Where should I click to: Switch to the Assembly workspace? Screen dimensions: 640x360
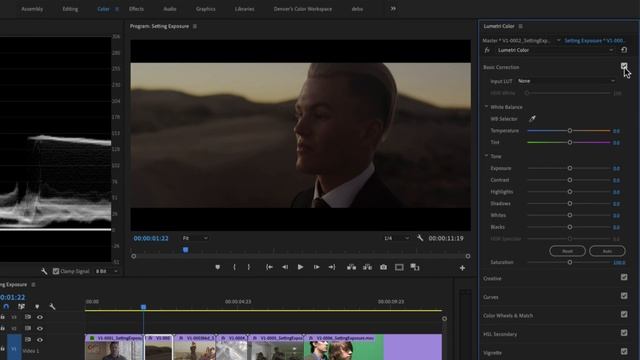pyautogui.click(x=32, y=9)
